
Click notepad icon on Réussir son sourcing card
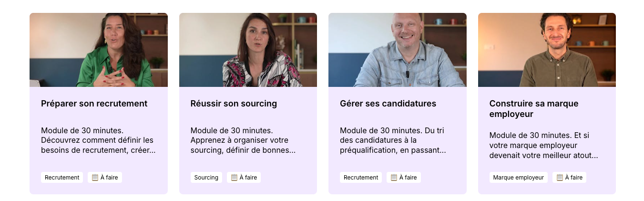tap(234, 178)
